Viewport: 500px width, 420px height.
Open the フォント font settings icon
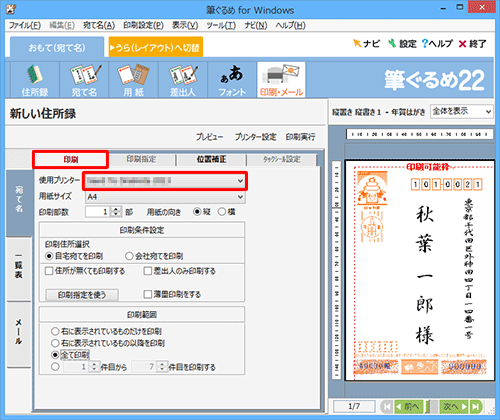pos(232,80)
